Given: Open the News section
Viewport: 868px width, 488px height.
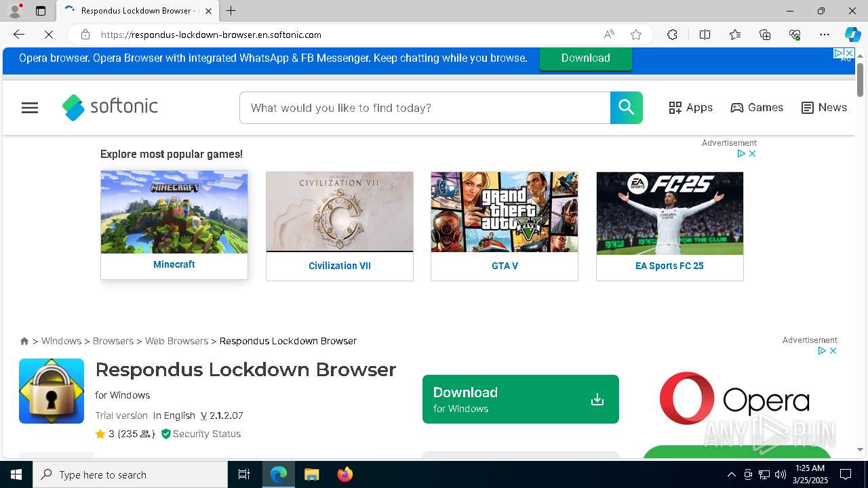Looking at the screenshot, I should click(824, 108).
